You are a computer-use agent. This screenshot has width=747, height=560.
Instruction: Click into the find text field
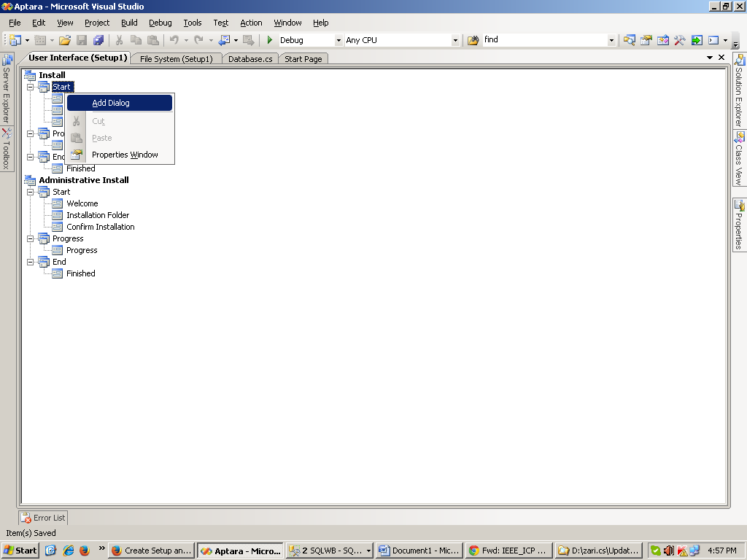click(544, 40)
